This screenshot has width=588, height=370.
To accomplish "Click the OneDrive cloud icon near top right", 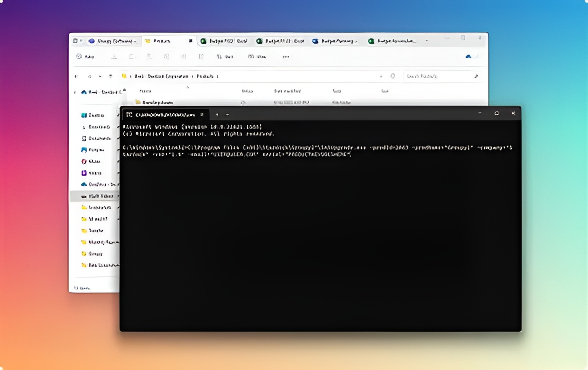I will tap(467, 56).
